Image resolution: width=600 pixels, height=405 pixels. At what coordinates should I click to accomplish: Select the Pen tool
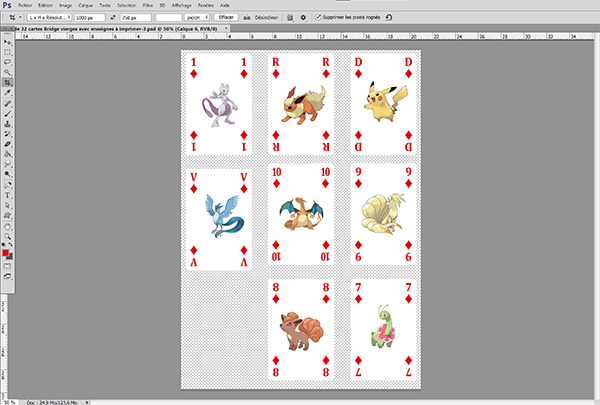(x=7, y=185)
